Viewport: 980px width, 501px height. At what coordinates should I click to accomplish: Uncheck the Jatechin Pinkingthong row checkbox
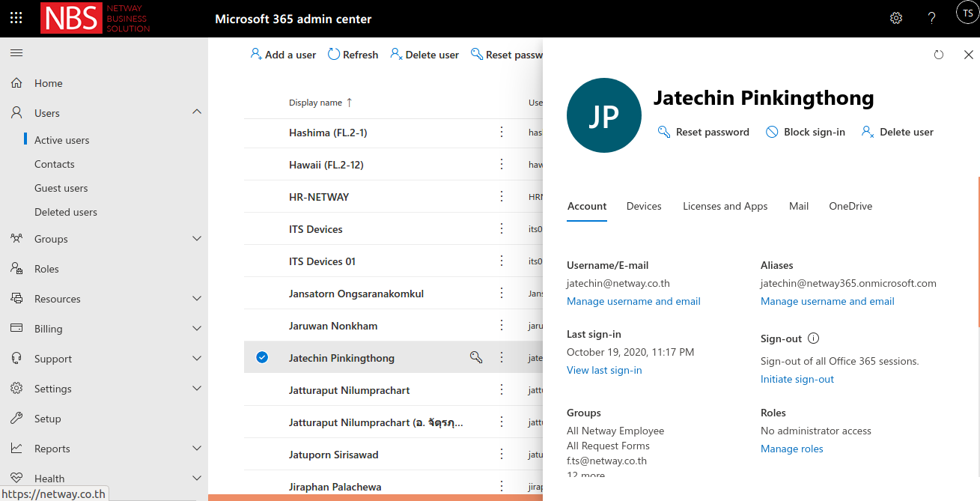click(262, 357)
